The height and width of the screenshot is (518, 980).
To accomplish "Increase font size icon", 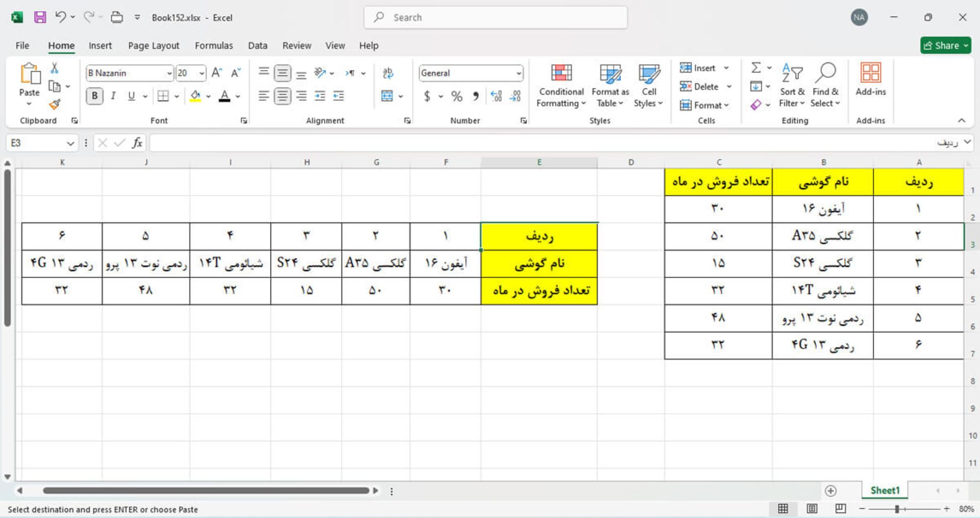I will [216, 73].
